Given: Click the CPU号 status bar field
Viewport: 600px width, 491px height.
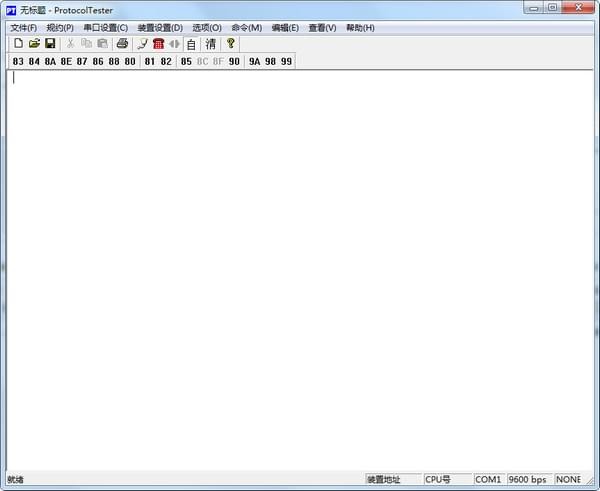Looking at the screenshot, I should pyautogui.click(x=448, y=479).
